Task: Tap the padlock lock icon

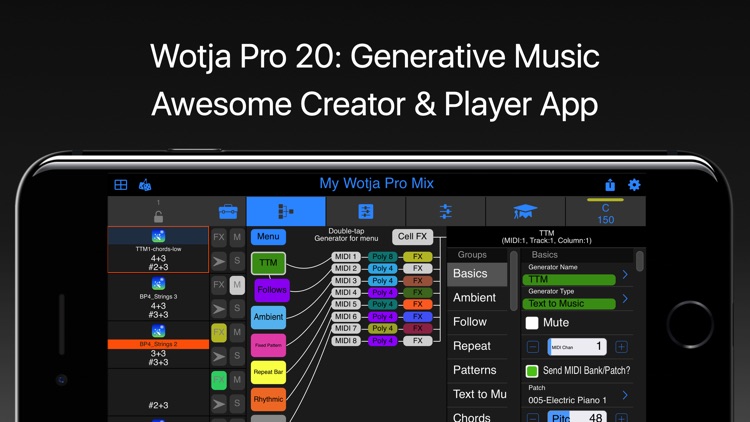Action: (158, 217)
